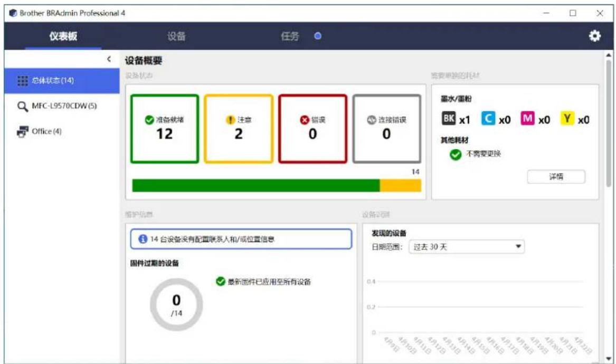Switch to the 设备 tab
Viewport: 616px width, 364px height.
[x=176, y=36]
